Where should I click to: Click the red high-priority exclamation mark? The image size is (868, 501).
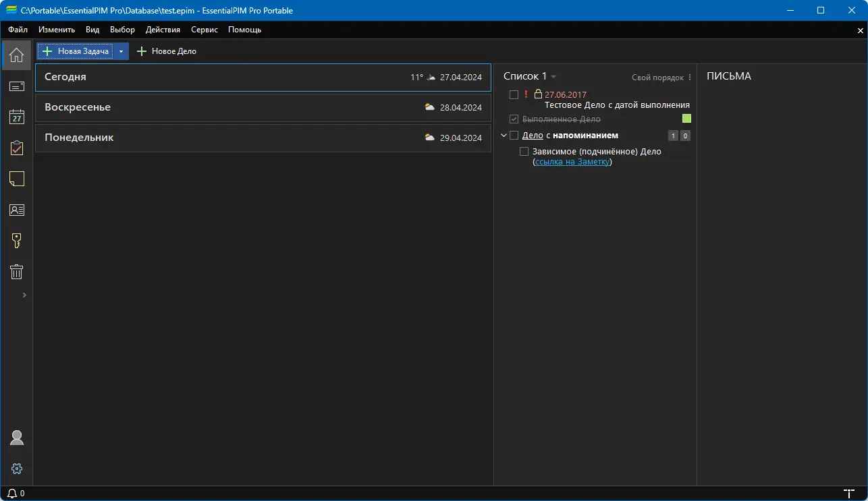(526, 94)
